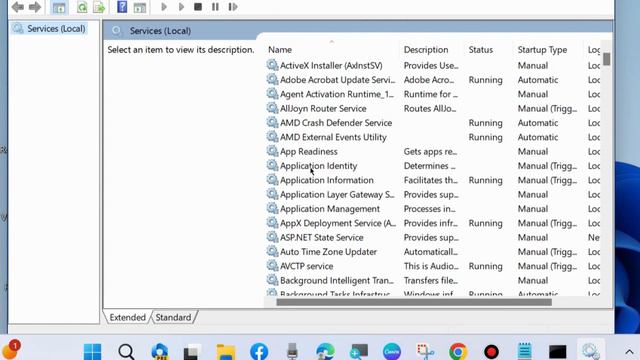Open File Explorer from the taskbar
Viewport: 640px width, 360px height.
[x=226, y=351]
